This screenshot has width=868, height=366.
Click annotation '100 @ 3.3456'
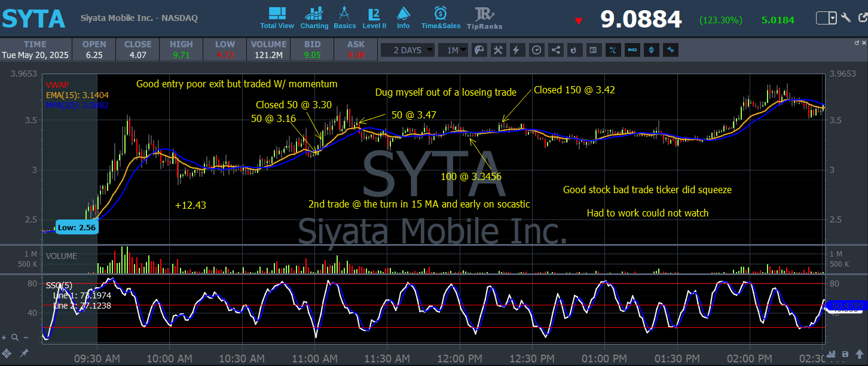tap(472, 176)
